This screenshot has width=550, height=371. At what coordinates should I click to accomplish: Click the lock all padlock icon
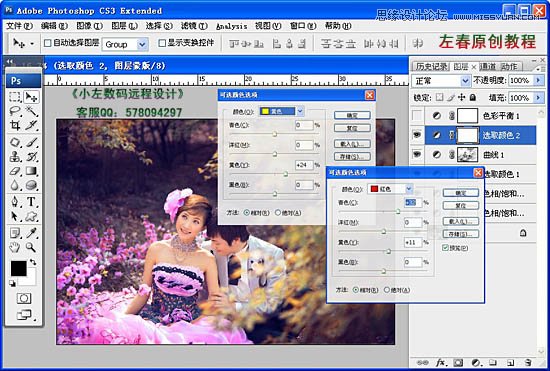pyautogui.click(x=473, y=97)
